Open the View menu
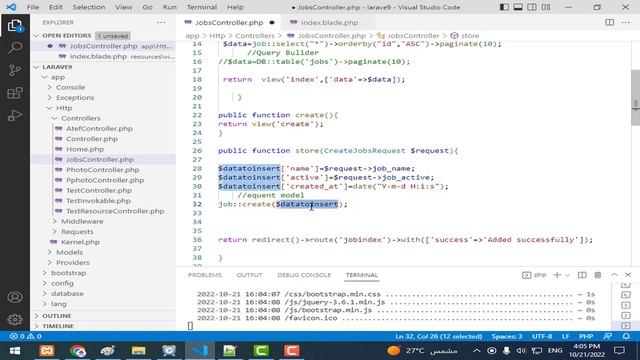Screen dimensions: 640x360 123,7
